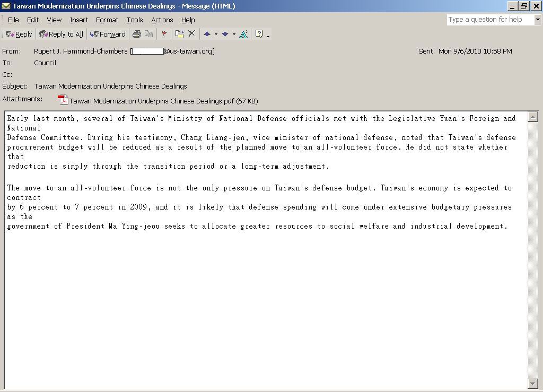Print the message with the printer icon
Screen dimensions: 543x392
pos(137,34)
